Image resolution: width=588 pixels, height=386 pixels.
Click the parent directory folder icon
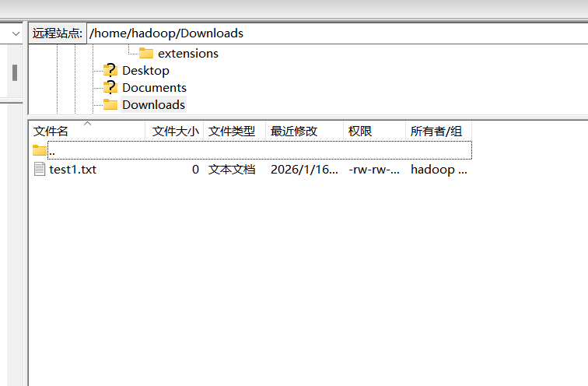click(40, 150)
